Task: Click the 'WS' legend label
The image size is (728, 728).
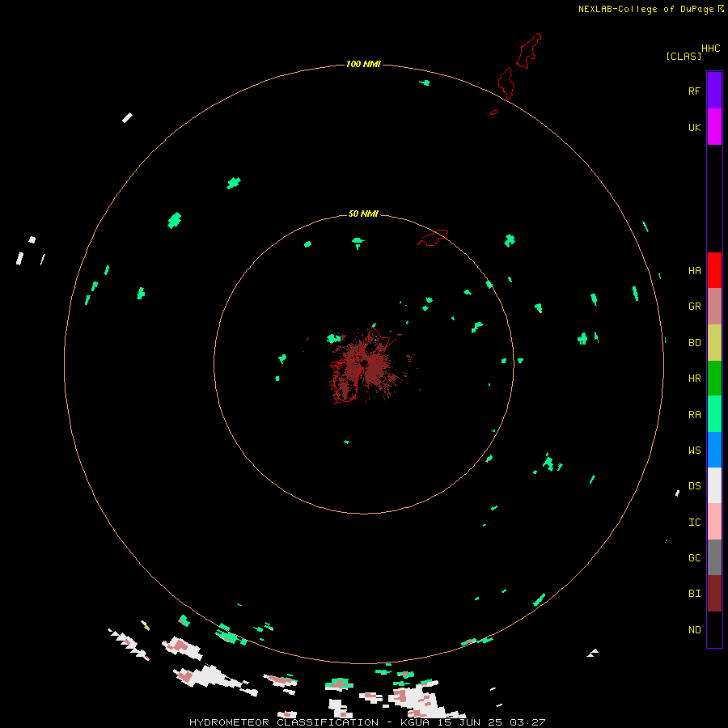Action: 694,451
